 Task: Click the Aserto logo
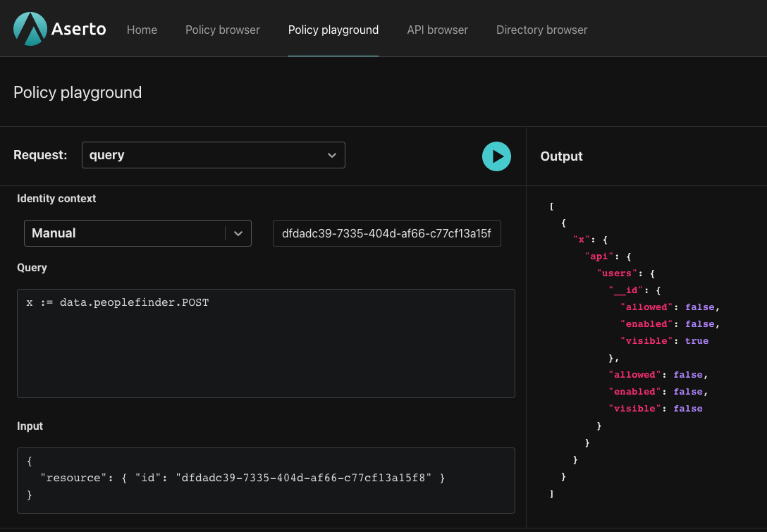click(x=60, y=30)
